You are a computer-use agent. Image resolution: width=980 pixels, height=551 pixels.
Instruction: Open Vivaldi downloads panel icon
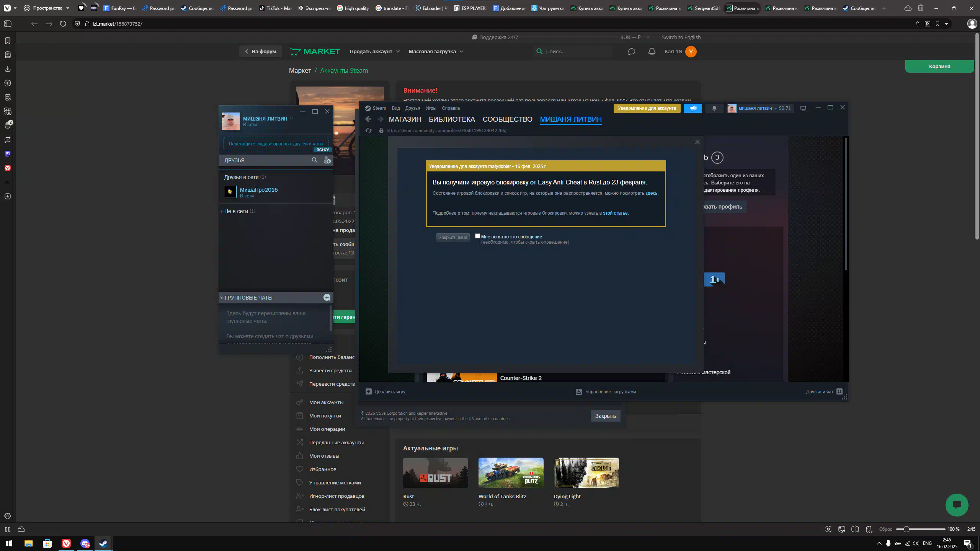[x=8, y=69]
